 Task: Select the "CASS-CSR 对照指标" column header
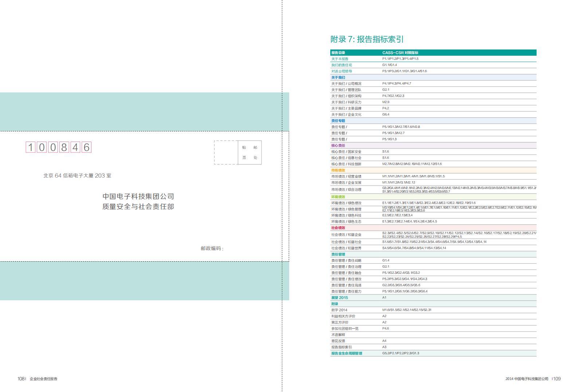(400, 53)
